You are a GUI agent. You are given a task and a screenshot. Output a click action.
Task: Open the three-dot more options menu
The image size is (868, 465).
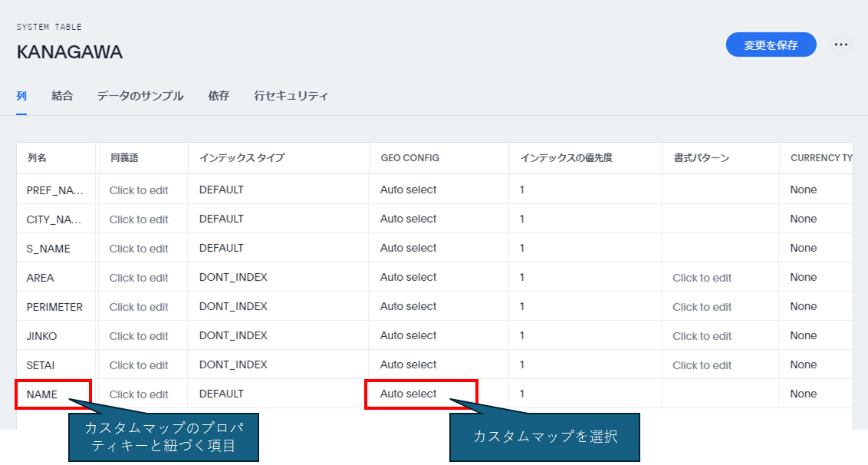(x=841, y=45)
